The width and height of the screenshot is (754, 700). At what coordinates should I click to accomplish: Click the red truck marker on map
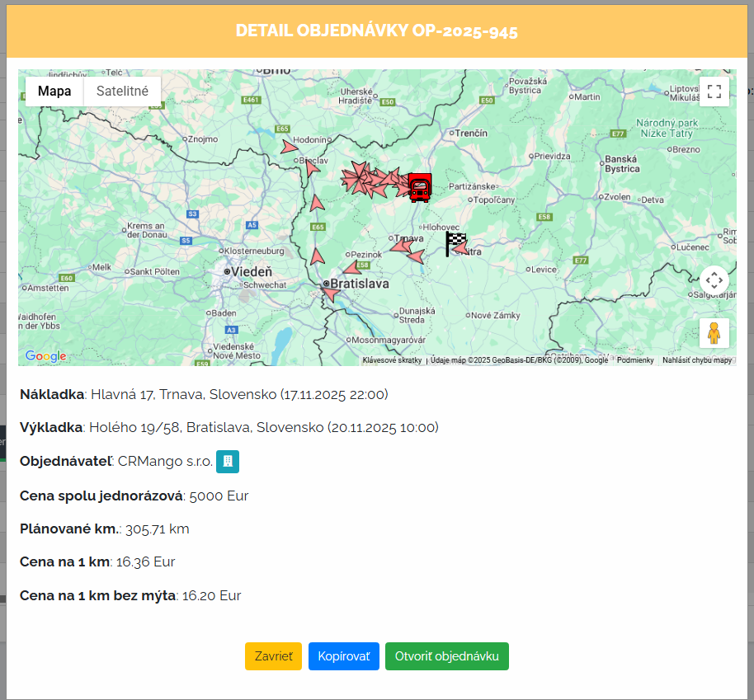(x=419, y=188)
